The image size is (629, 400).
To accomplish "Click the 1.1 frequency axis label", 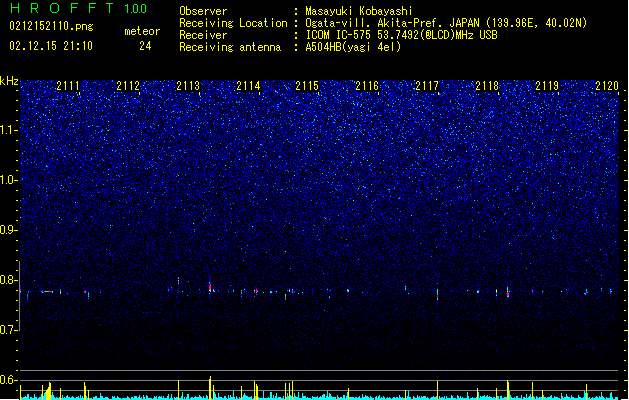I will pyautogui.click(x=9, y=130).
